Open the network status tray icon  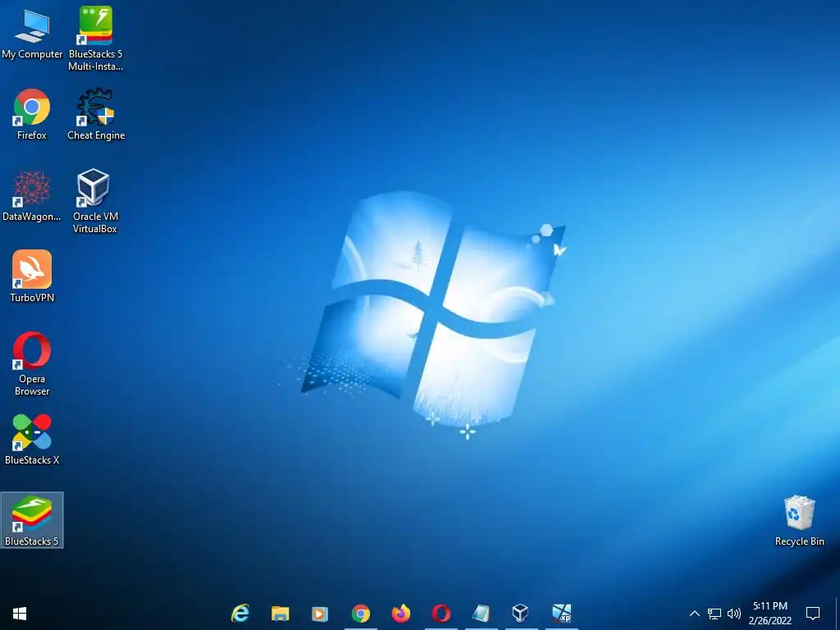[x=714, y=614]
